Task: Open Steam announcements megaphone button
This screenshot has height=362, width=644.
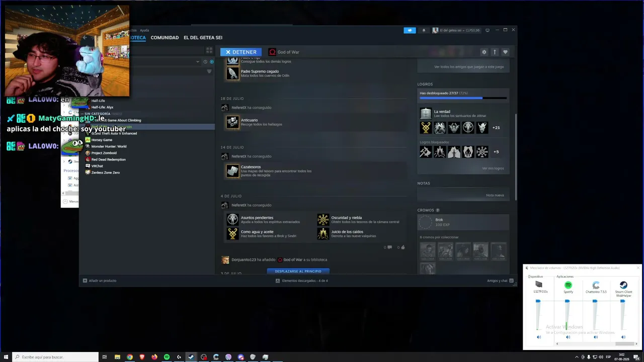Action: coord(410,30)
